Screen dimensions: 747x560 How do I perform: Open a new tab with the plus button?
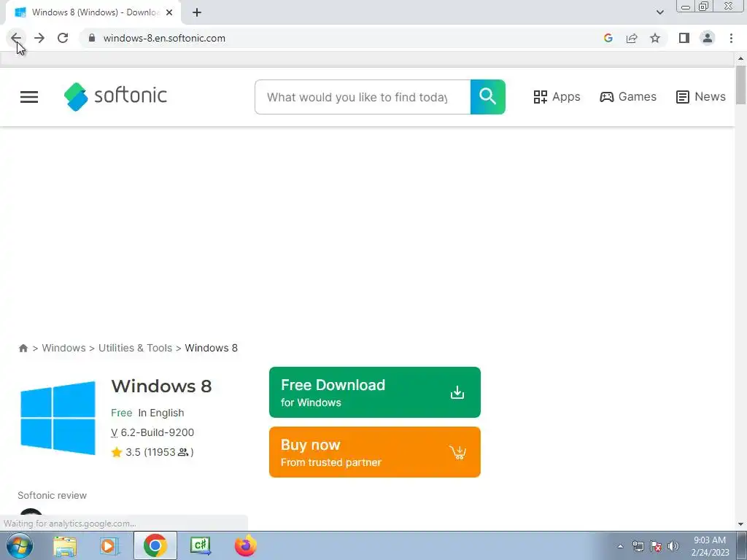pos(197,12)
